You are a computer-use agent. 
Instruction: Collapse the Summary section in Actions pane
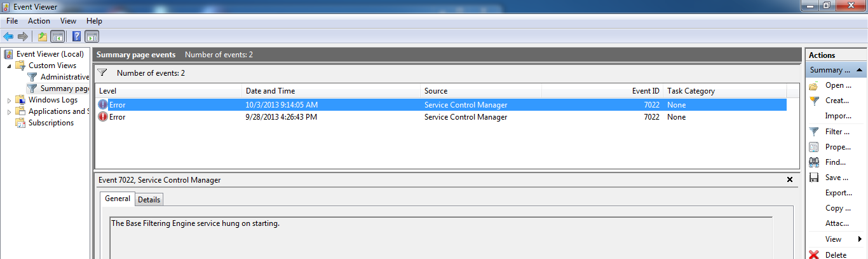coord(859,70)
